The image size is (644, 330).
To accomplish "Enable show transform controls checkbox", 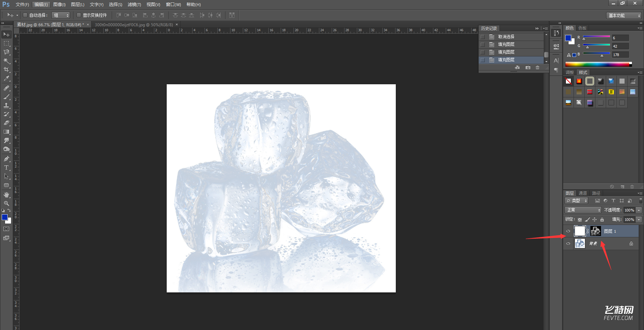I will tap(79, 15).
